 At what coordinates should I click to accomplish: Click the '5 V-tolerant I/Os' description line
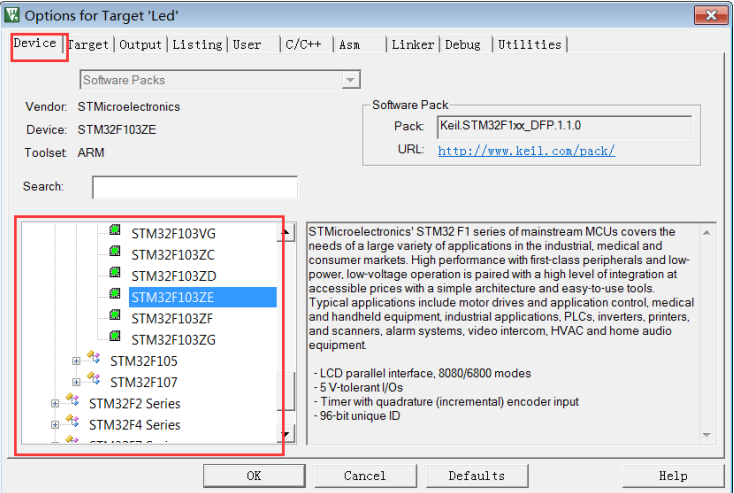[358, 387]
